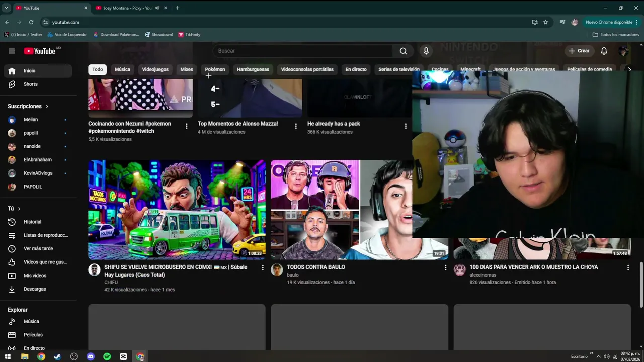Show hidden system tray icons
This screenshot has width=644, height=362.
(x=598, y=356)
